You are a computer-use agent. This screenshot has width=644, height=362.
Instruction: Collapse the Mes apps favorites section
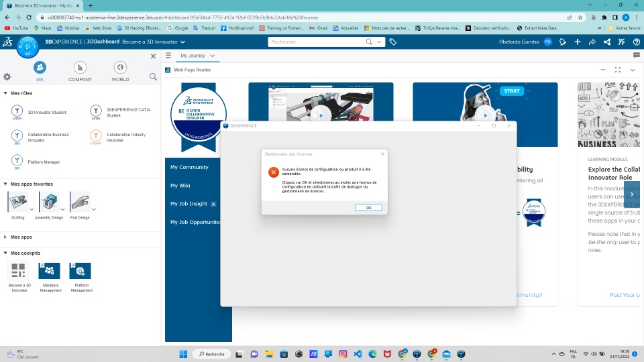(5, 184)
